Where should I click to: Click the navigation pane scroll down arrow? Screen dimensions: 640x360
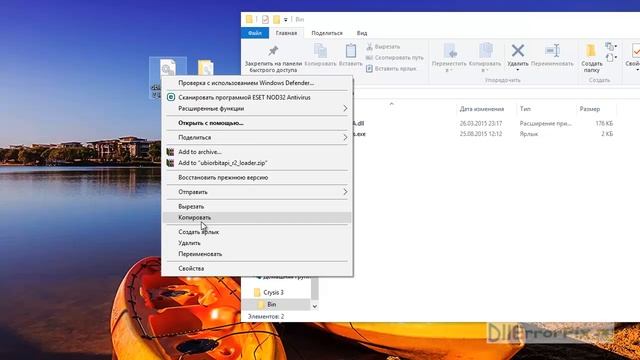point(315,306)
